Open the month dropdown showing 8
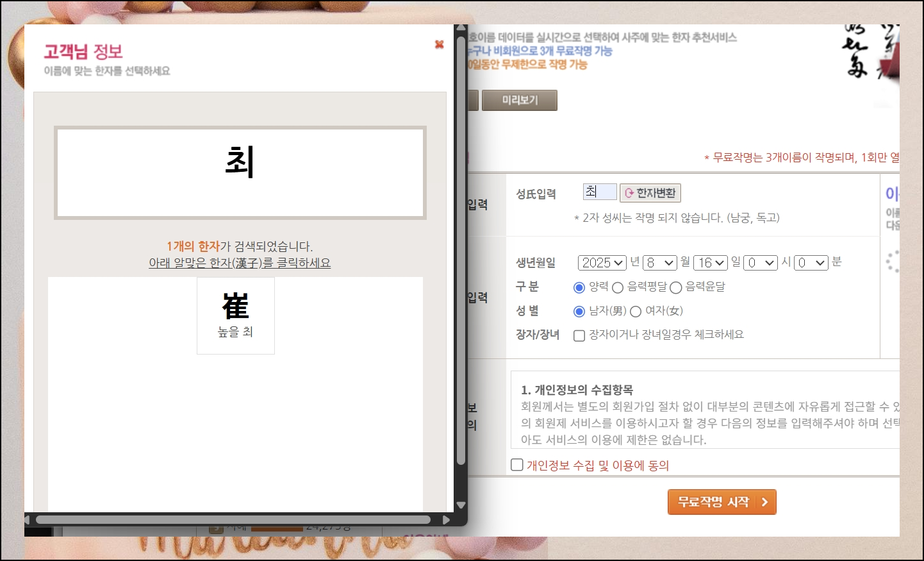924x561 pixels. (660, 263)
